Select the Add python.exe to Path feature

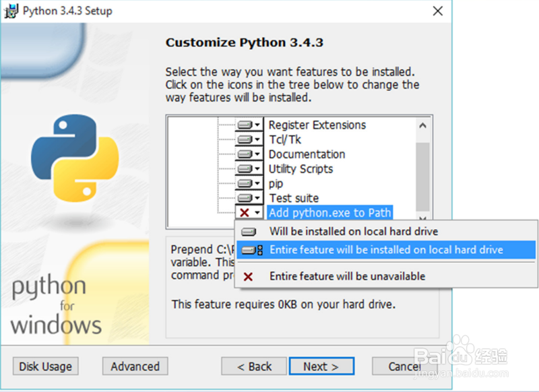(329, 213)
